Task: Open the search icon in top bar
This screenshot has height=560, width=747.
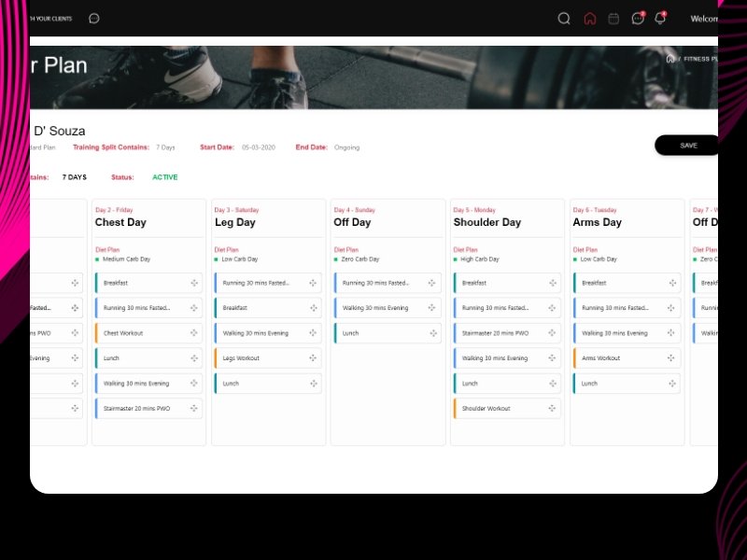Action: coord(564,19)
